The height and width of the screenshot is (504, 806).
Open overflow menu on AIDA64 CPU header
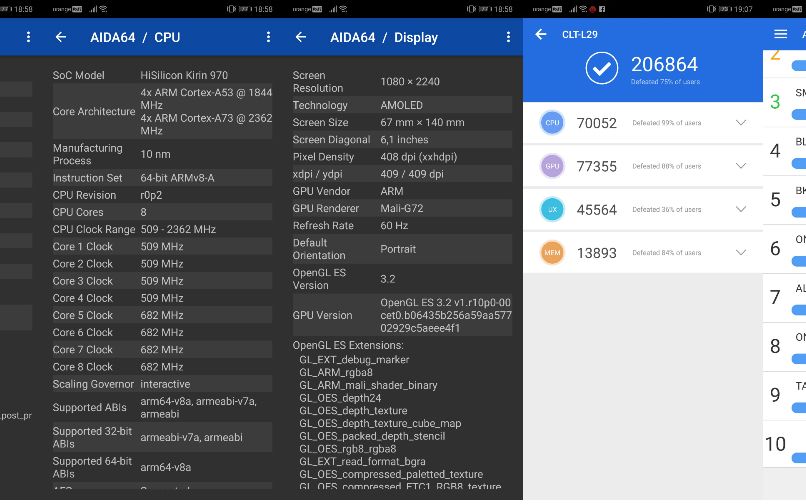(268, 37)
